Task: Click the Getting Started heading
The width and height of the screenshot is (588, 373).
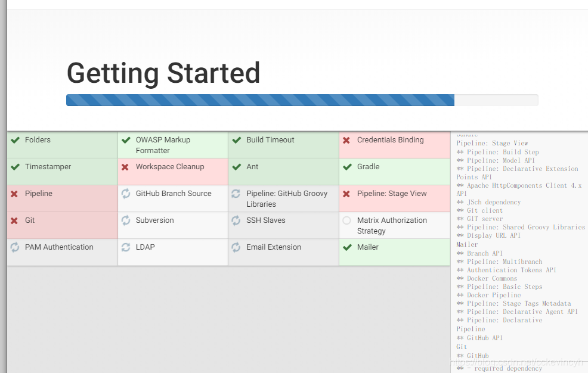Action: click(163, 74)
